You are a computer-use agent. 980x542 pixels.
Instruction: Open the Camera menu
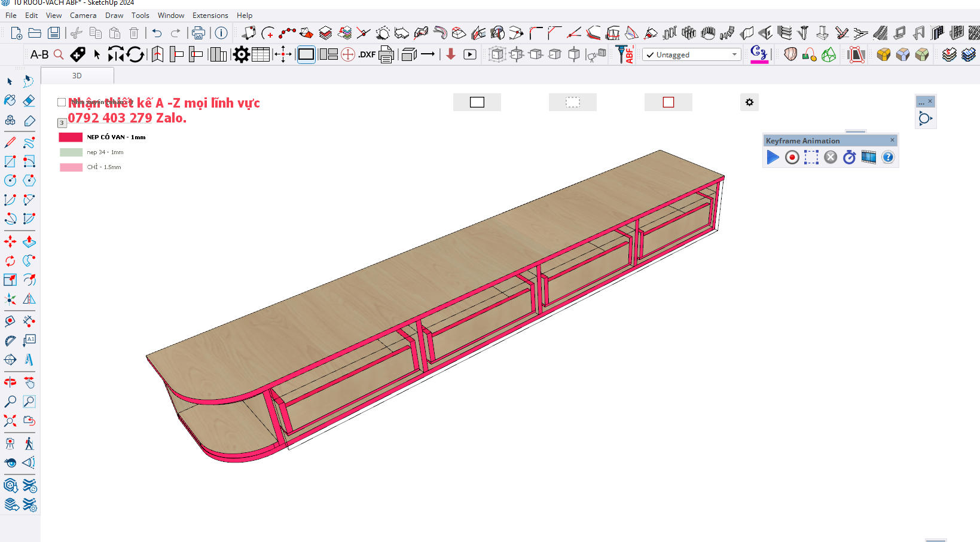coord(83,16)
